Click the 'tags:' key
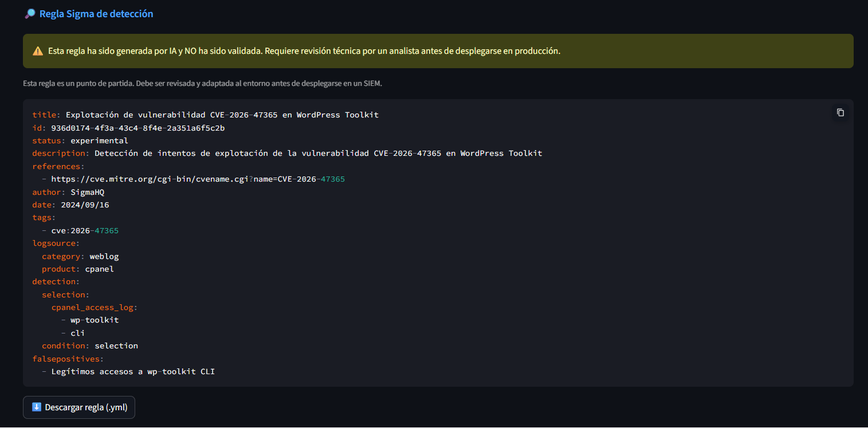This screenshot has width=868, height=428. pos(44,217)
